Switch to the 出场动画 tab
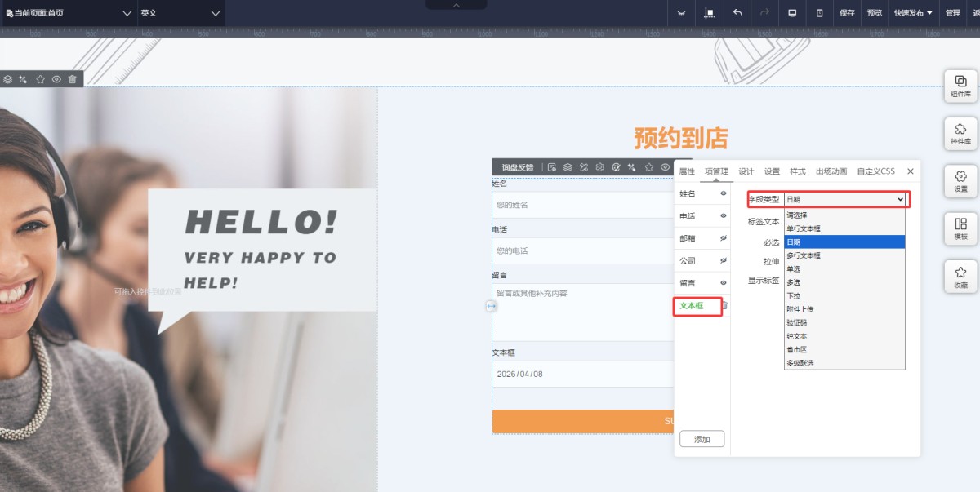This screenshot has width=980, height=492. point(831,171)
